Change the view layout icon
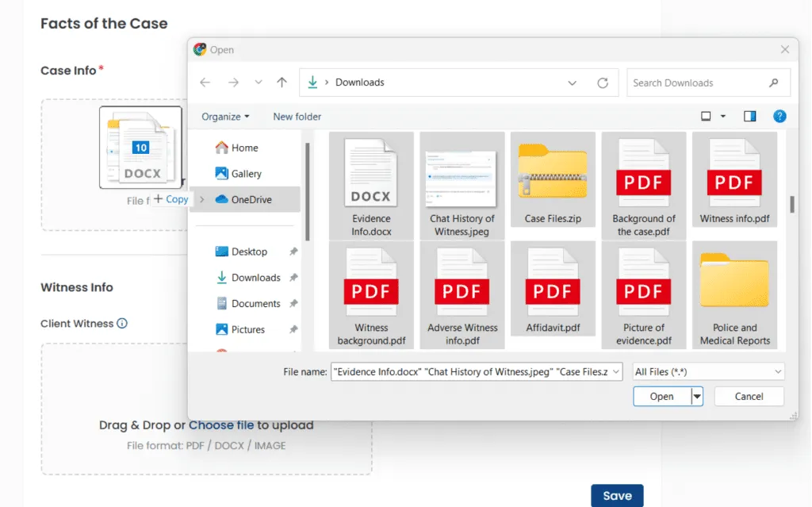The image size is (812, 507). coord(705,116)
